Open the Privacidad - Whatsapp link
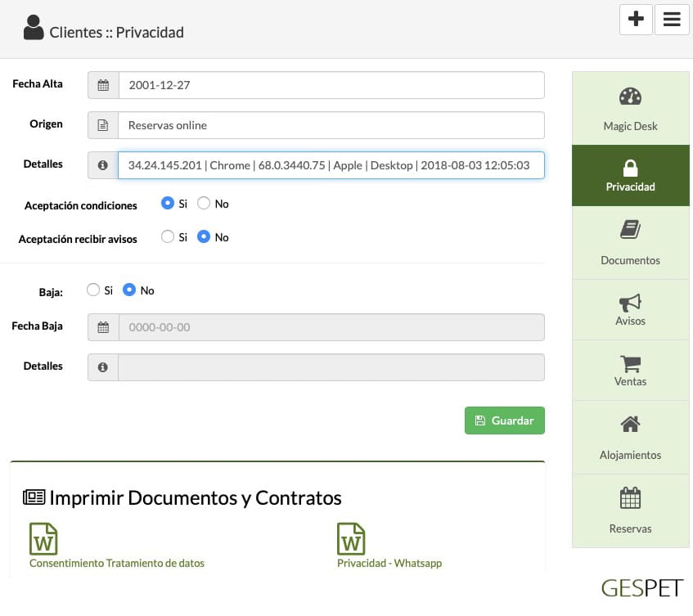 point(389,564)
